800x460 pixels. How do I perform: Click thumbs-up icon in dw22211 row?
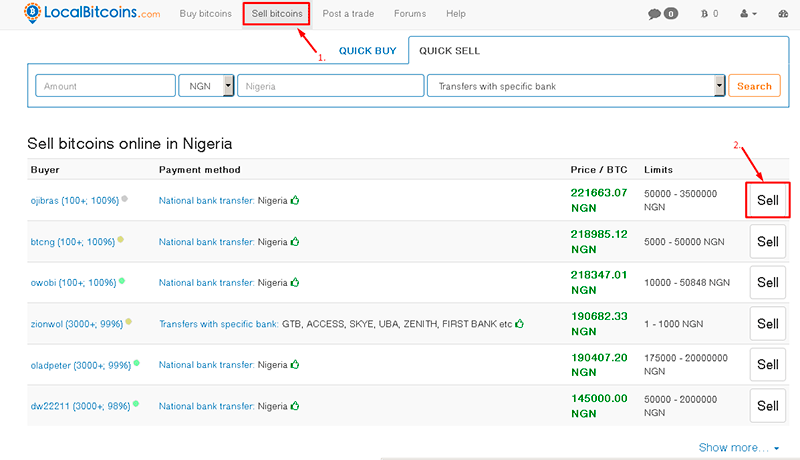click(295, 406)
